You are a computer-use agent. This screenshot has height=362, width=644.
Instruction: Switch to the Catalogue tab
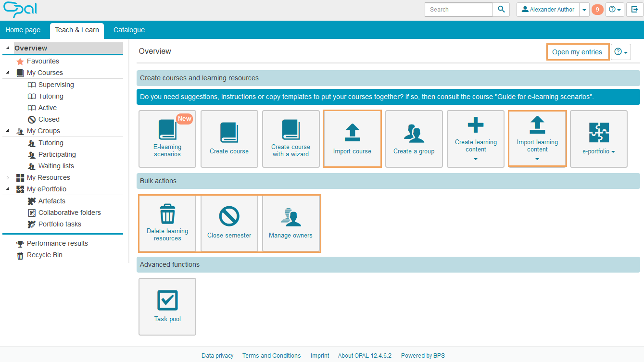pos(129,30)
